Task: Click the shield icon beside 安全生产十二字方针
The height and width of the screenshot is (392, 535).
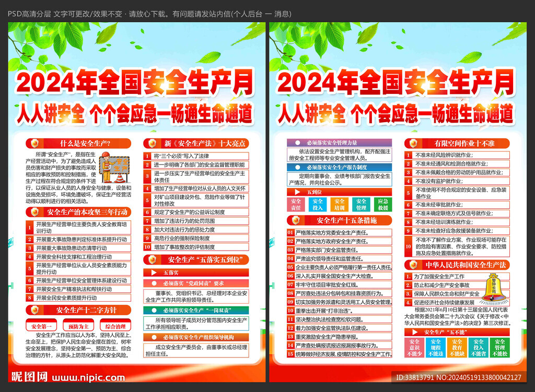Action: coord(35,310)
